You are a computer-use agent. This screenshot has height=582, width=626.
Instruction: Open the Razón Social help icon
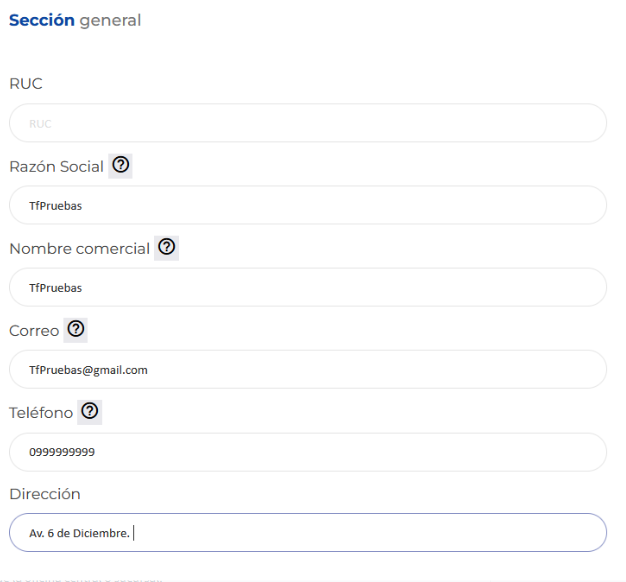pos(121,166)
